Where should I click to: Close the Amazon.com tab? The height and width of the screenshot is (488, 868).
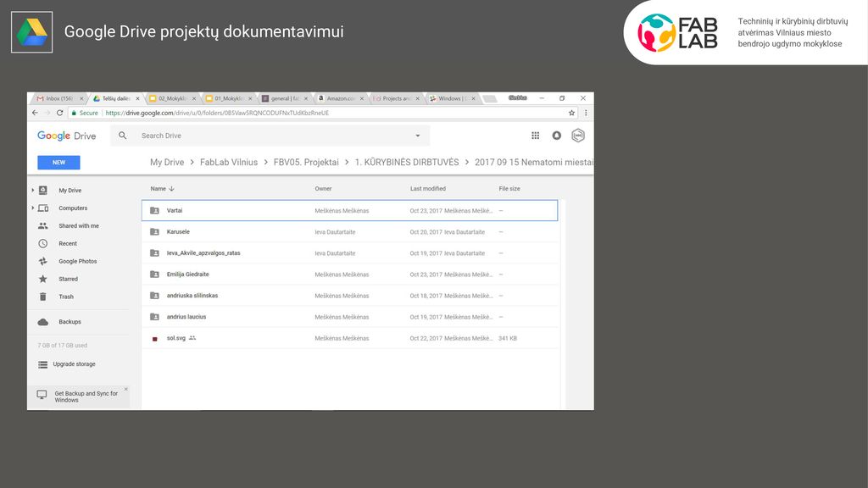click(x=362, y=98)
